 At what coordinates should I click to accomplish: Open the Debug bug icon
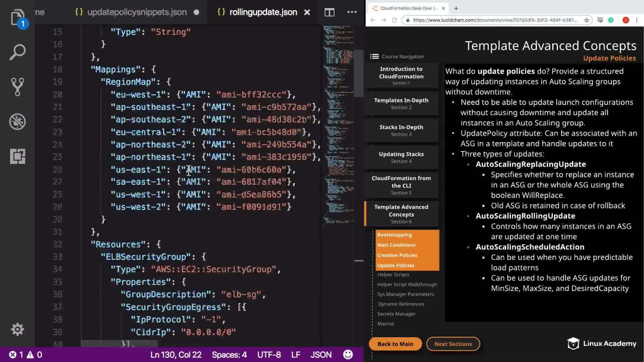pyautogui.click(x=17, y=122)
